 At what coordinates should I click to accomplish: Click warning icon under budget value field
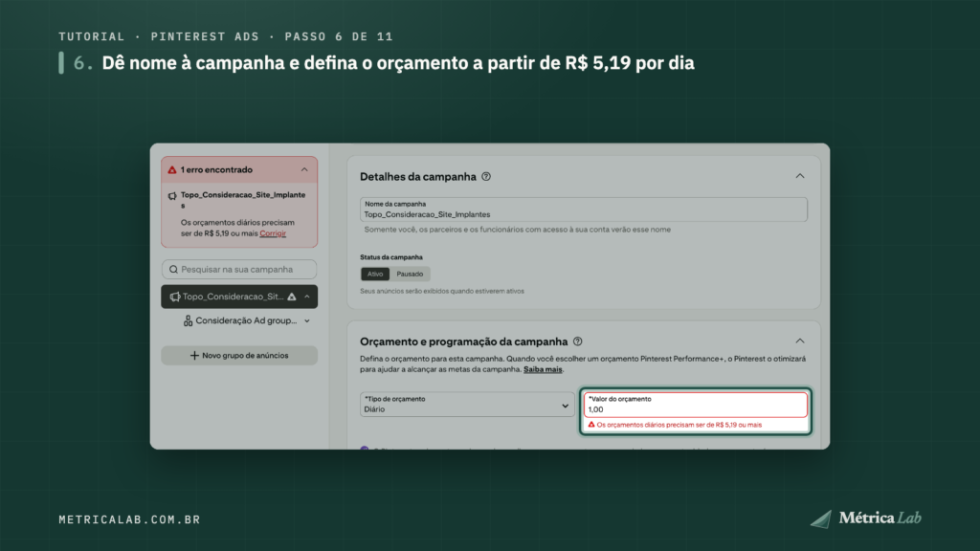pos(591,425)
